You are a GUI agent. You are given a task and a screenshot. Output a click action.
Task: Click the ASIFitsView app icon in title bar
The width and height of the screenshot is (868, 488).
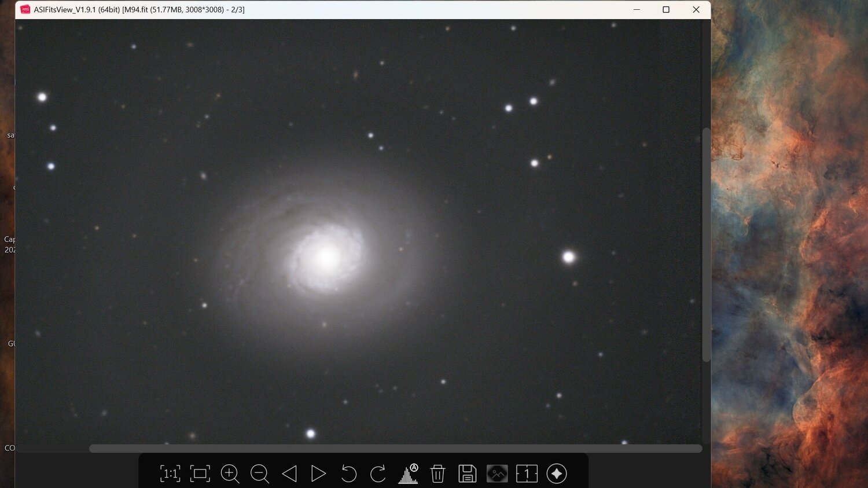click(25, 9)
